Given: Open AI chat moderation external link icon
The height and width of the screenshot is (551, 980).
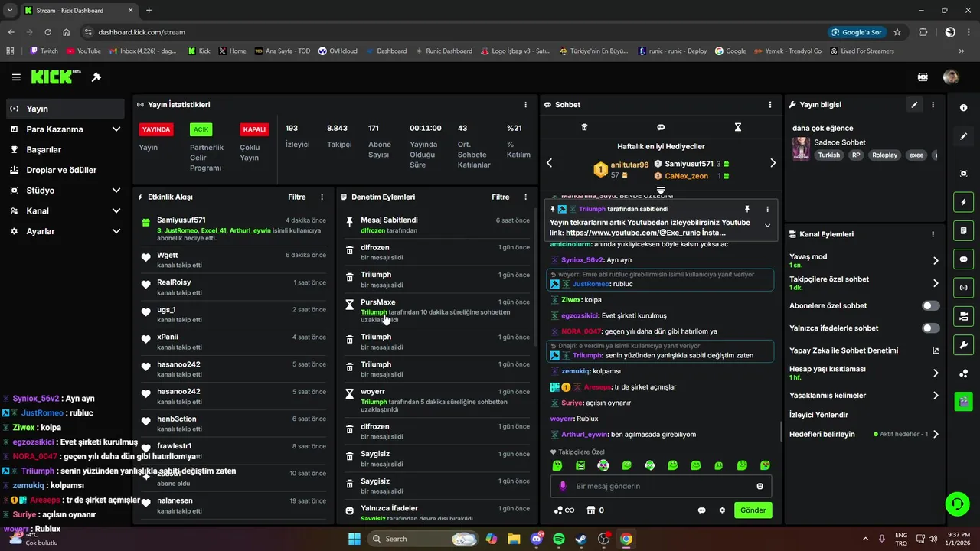Looking at the screenshot, I should (x=936, y=350).
